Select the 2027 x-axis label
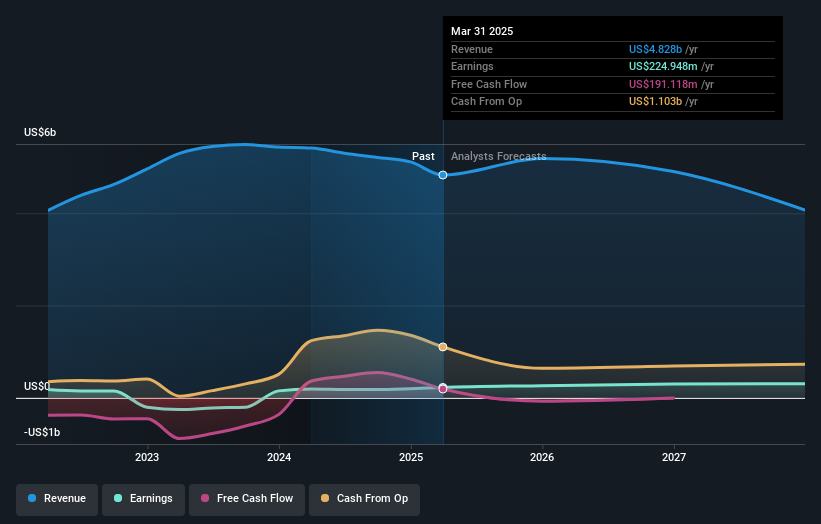Image resolution: width=821 pixels, height=524 pixels. click(x=674, y=458)
